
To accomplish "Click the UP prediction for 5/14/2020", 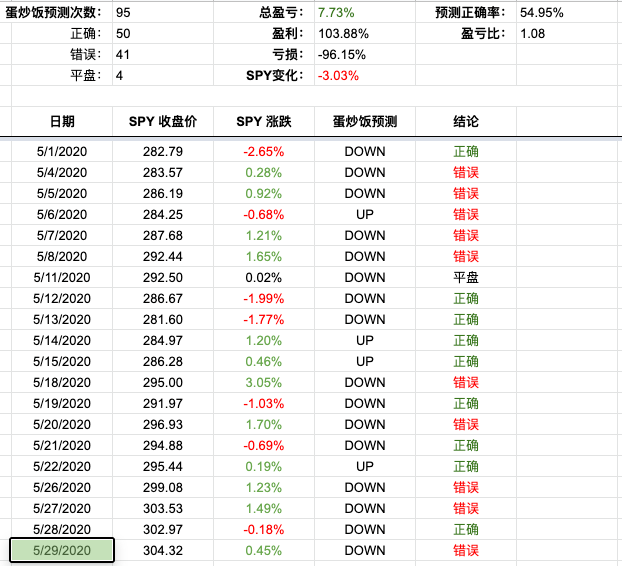I will pyautogui.click(x=365, y=341).
